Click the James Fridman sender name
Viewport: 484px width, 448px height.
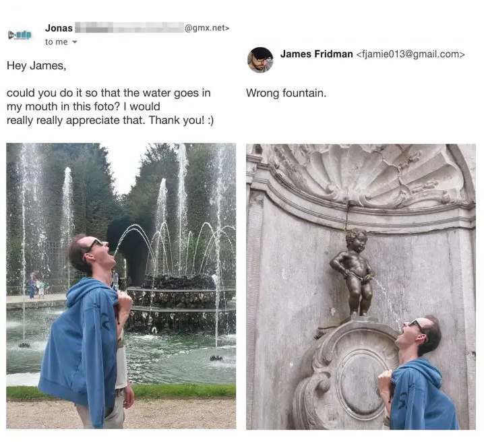click(x=316, y=54)
